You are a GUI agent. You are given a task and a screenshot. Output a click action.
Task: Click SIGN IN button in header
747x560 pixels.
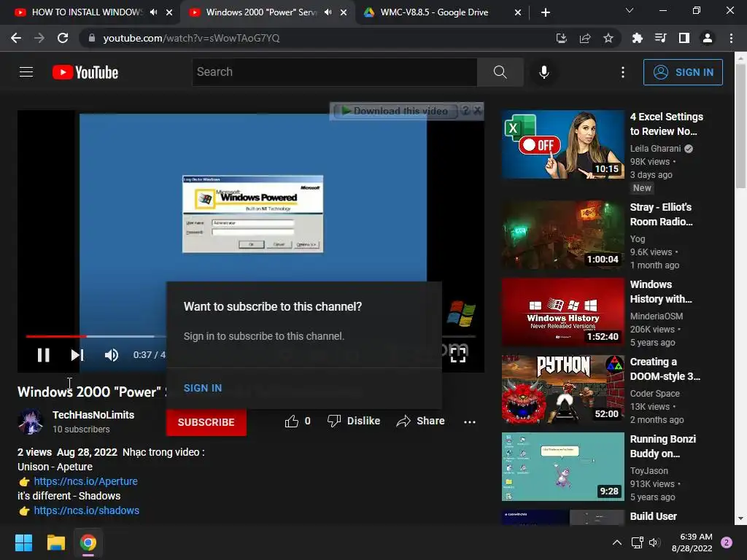tap(683, 72)
